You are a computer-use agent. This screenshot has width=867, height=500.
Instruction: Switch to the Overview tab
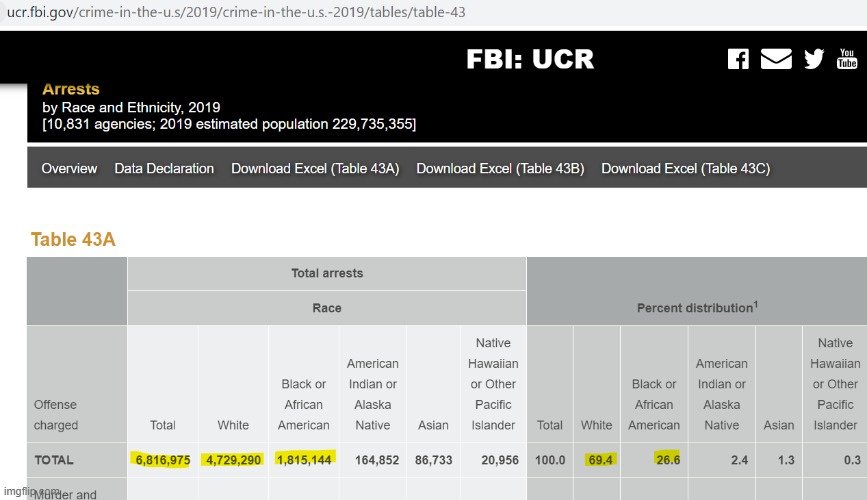coord(69,169)
